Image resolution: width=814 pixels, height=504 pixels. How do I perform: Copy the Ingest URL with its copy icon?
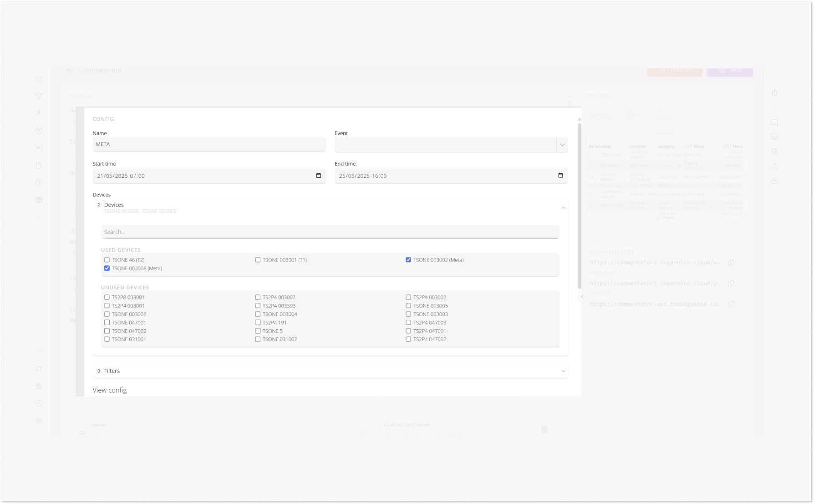tap(731, 304)
